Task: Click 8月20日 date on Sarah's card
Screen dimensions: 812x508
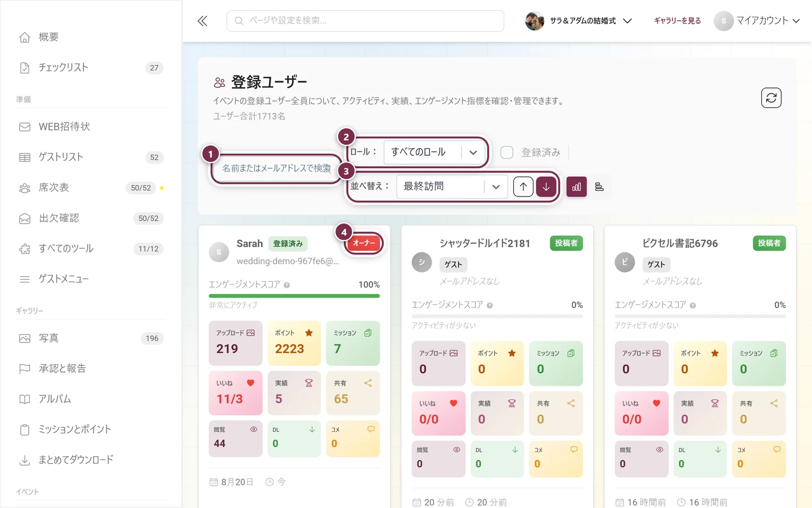Action: [x=237, y=482]
